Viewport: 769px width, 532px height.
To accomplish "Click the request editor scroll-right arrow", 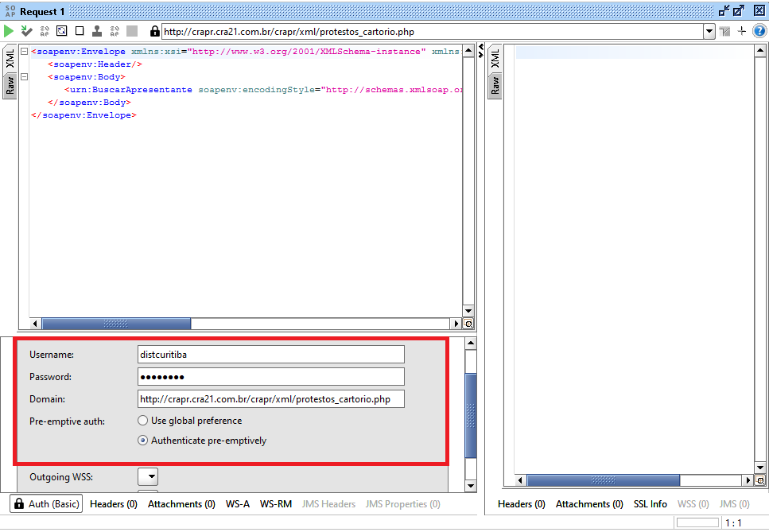I will click(x=456, y=324).
